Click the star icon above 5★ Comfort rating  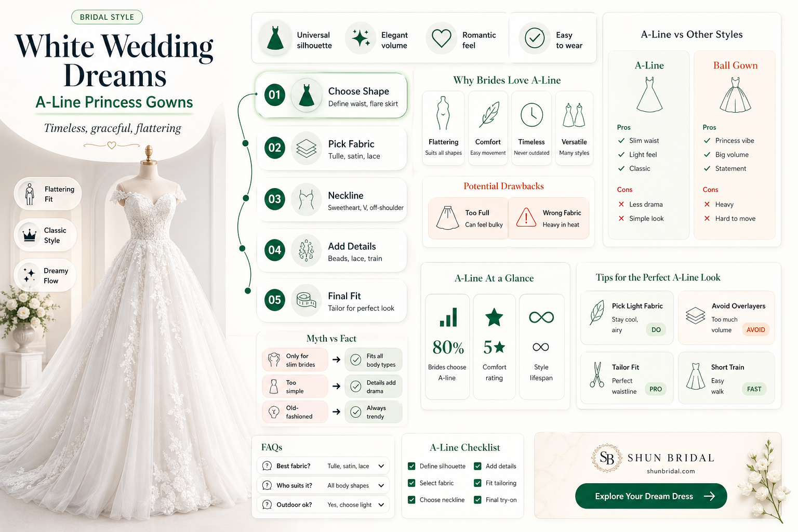(x=494, y=317)
